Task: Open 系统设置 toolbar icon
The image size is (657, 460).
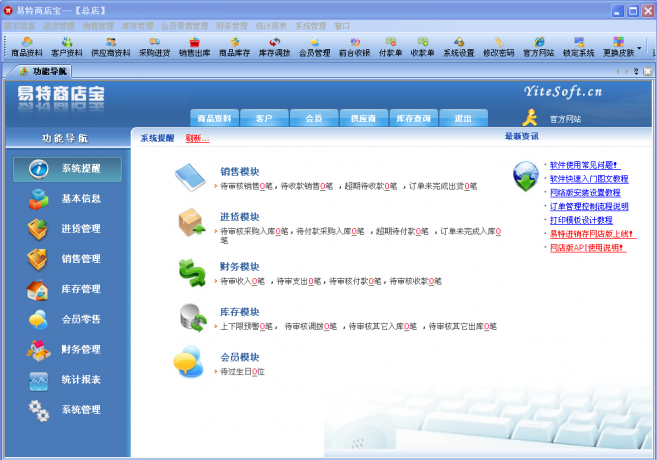Action: [x=459, y=47]
